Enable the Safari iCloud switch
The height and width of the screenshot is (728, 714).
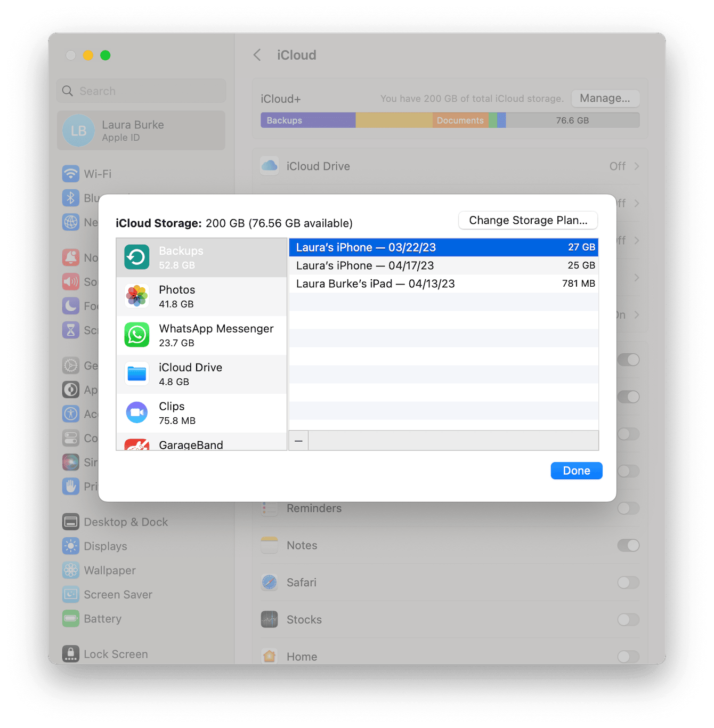[628, 583]
